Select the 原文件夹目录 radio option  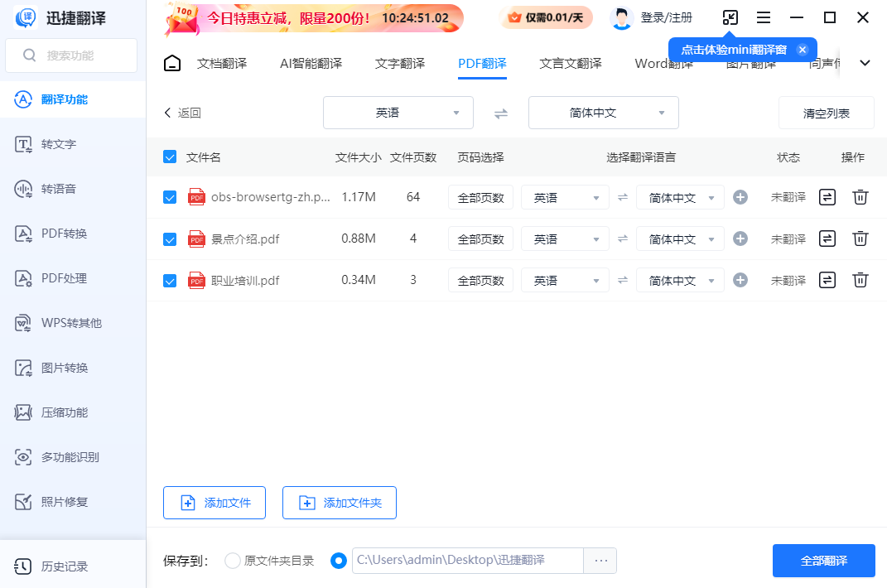pos(233,561)
